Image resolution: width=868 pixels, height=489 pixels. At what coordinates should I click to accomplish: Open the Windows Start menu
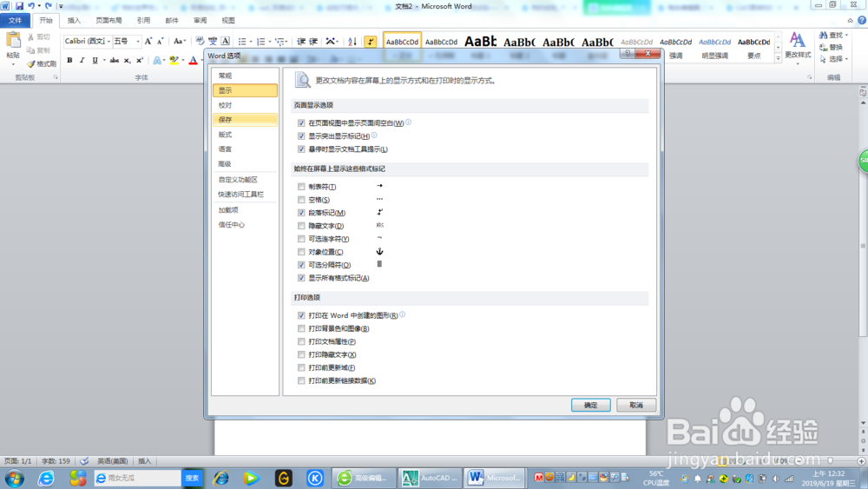coord(15,478)
